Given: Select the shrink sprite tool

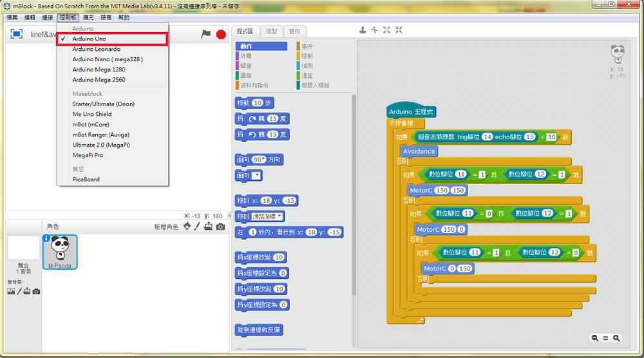Looking at the screenshot, I should coord(399,30).
